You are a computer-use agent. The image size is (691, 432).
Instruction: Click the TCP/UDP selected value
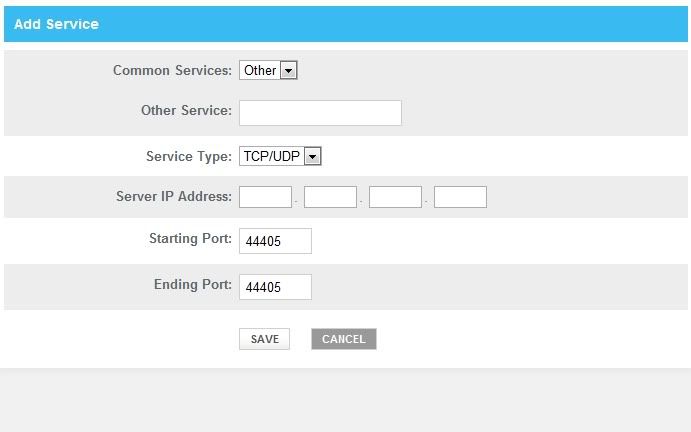point(271,156)
